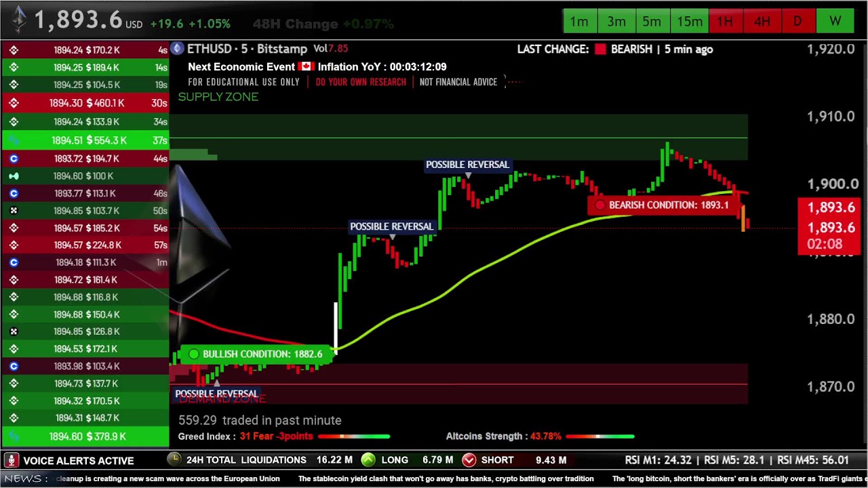The width and height of the screenshot is (868, 488).
Task: Choose the W weekly timeframe
Action: 835,22
